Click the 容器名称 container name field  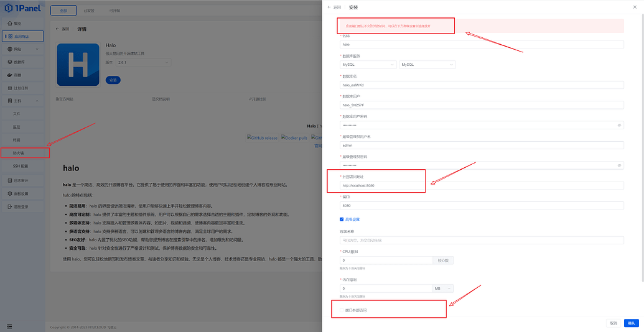point(482,240)
